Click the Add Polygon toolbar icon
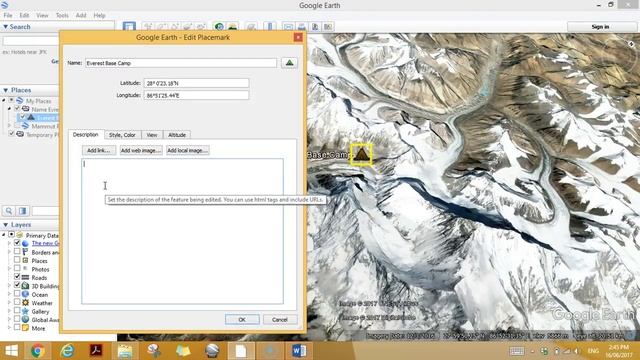 point(161,27)
